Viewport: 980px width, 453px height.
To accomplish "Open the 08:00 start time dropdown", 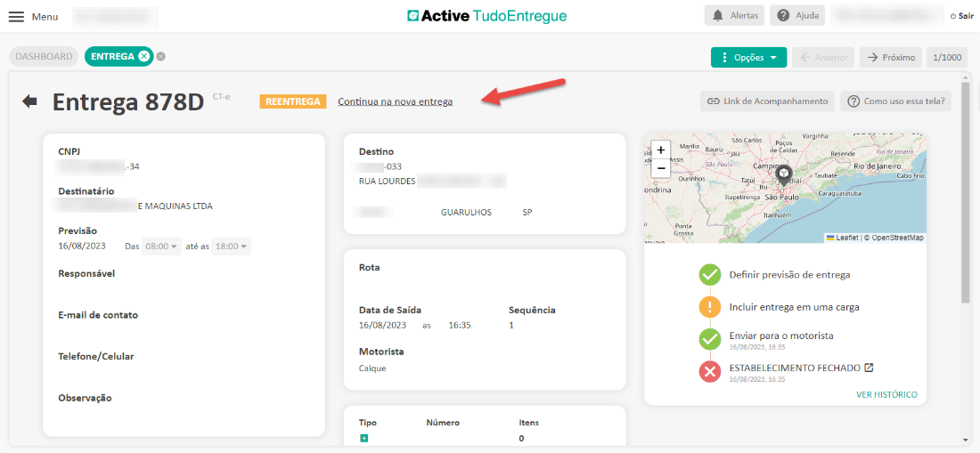I will tap(161, 246).
